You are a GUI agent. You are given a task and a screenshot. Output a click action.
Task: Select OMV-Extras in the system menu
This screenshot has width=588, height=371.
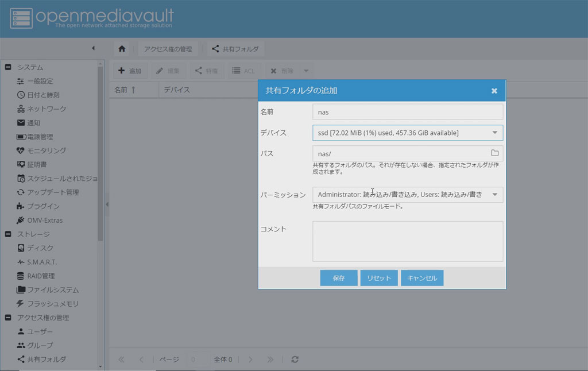tap(45, 220)
